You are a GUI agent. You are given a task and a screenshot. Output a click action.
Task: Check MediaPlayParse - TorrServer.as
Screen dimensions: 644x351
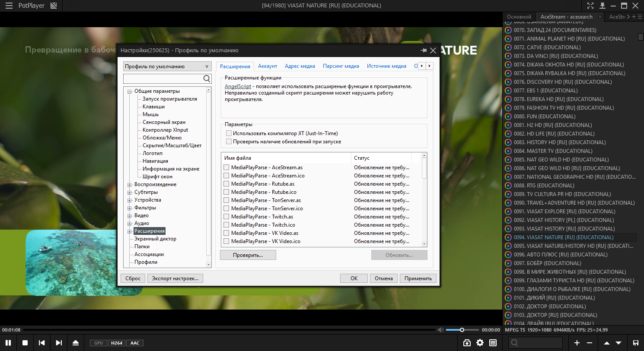coord(226,200)
